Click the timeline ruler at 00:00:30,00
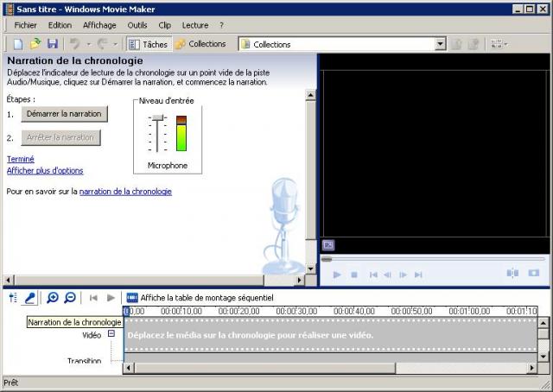The image size is (553, 392). click(296, 312)
